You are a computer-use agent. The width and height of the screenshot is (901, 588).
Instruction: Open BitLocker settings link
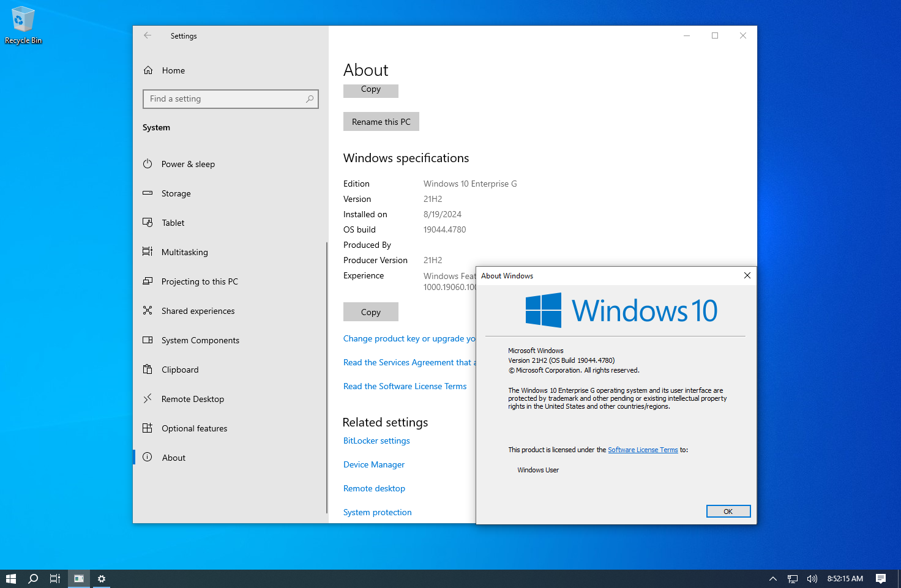coord(376,441)
